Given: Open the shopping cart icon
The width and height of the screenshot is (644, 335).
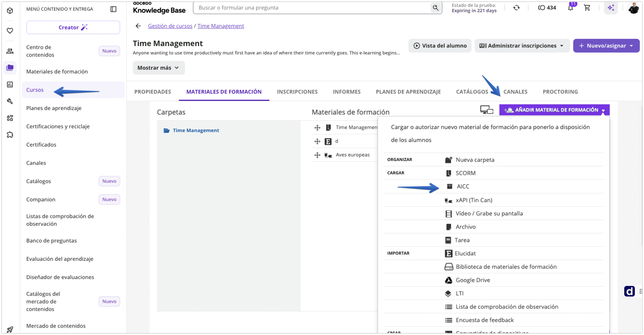Looking at the screenshot, I should pyautogui.click(x=587, y=8).
